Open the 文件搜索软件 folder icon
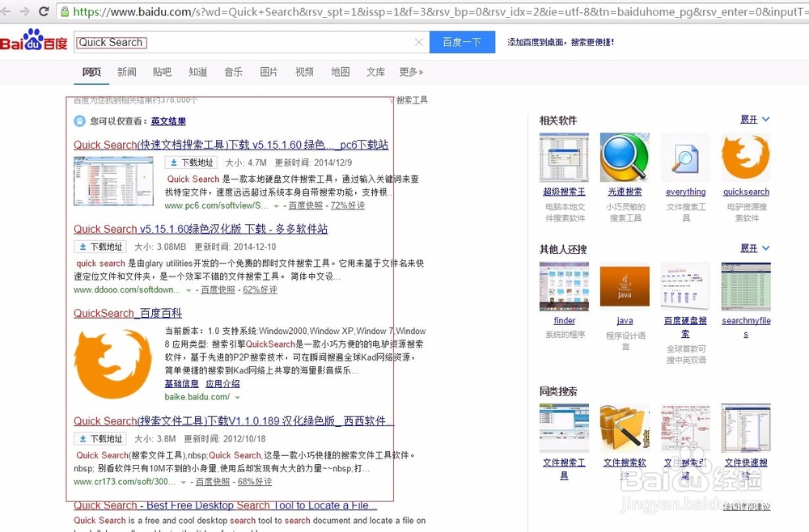809x532 pixels. (x=625, y=429)
